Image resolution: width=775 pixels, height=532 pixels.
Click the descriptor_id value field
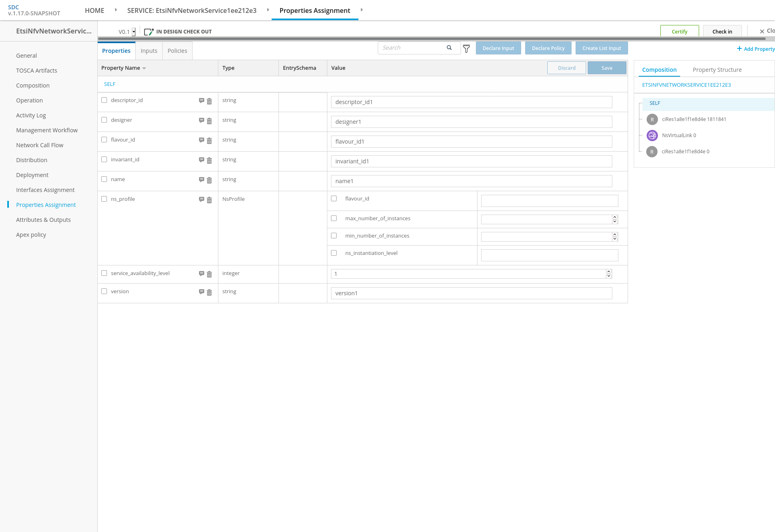(471, 102)
